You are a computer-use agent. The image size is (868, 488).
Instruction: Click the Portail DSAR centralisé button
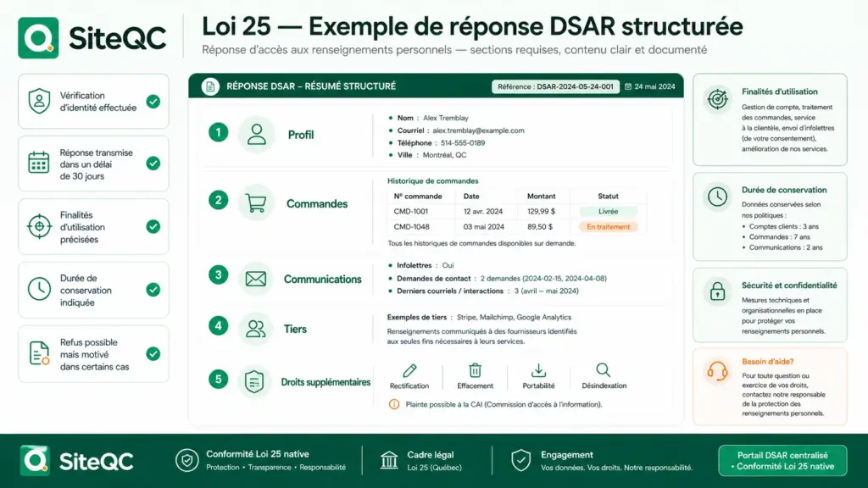782,460
